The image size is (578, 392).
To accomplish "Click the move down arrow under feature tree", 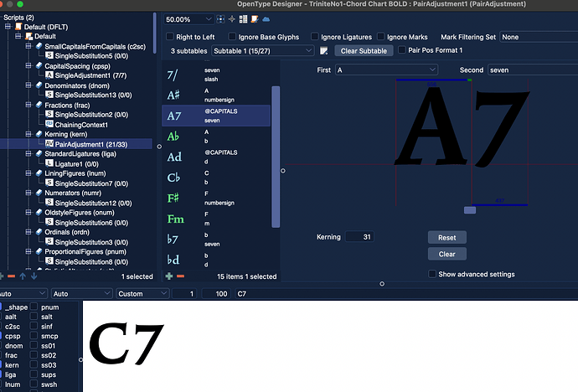I will (34, 276).
